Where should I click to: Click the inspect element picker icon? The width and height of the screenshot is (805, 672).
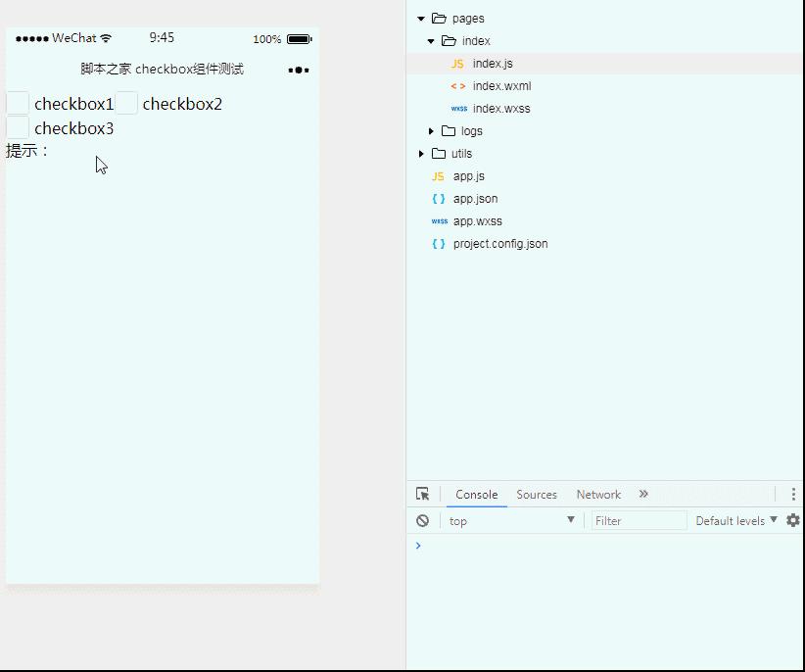pos(422,494)
